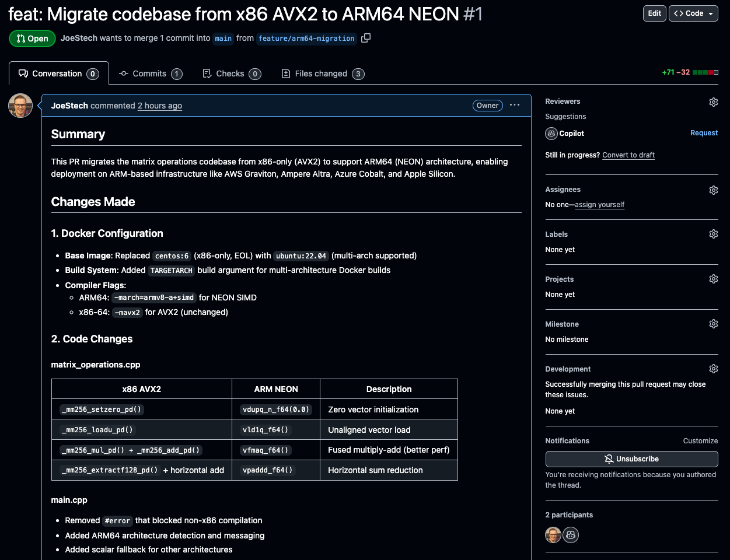
Task: Click the Labels gear icon
Action: [x=713, y=233]
